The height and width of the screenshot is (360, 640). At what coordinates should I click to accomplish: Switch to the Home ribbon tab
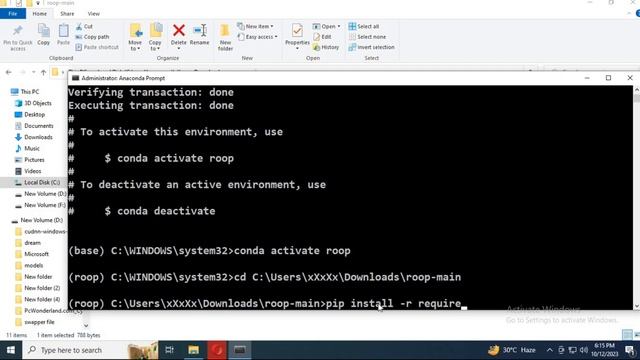40,13
